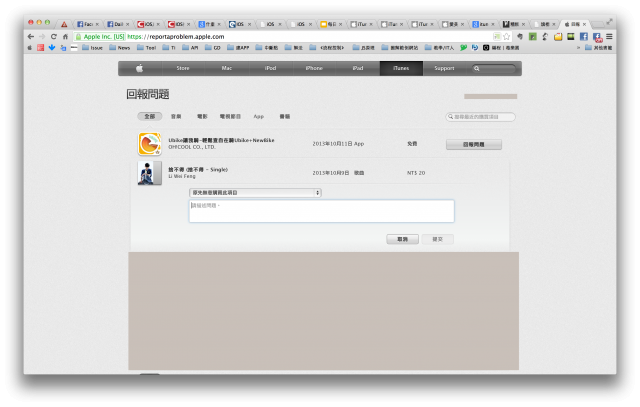
Task: Click in the problem description text area
Action: tap(322, 211)
